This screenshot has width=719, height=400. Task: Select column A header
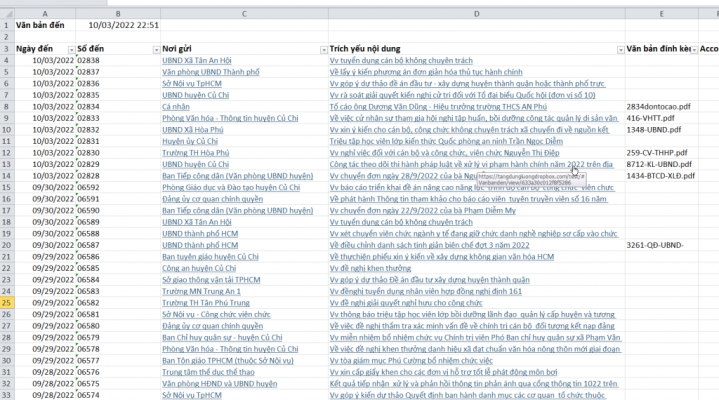(x=45, y=14)
